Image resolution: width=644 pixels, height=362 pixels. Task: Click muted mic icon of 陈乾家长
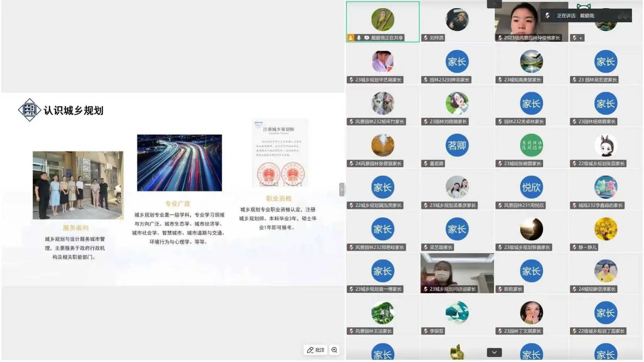(500, 289)
